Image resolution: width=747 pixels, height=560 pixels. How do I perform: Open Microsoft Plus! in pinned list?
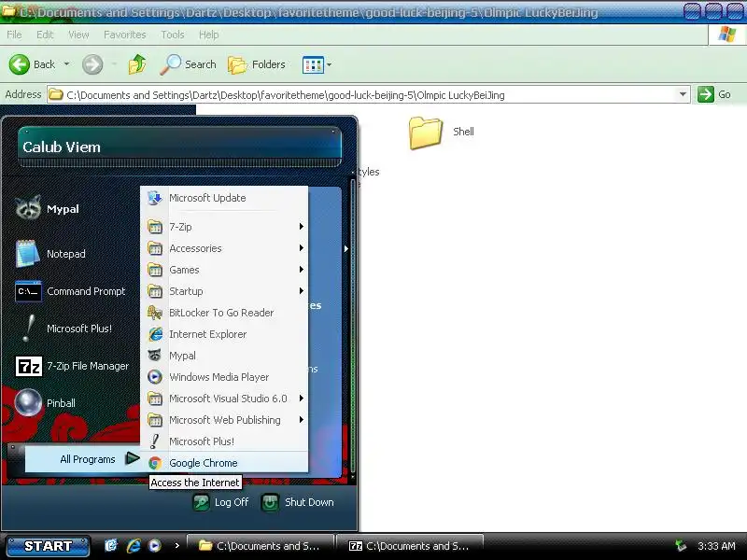(63, 329)
